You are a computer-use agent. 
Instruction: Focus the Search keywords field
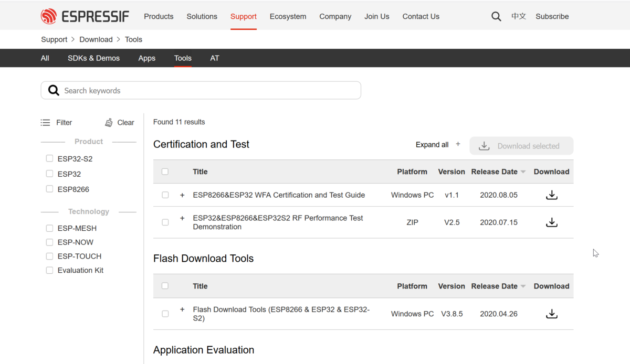click(201, 90)
